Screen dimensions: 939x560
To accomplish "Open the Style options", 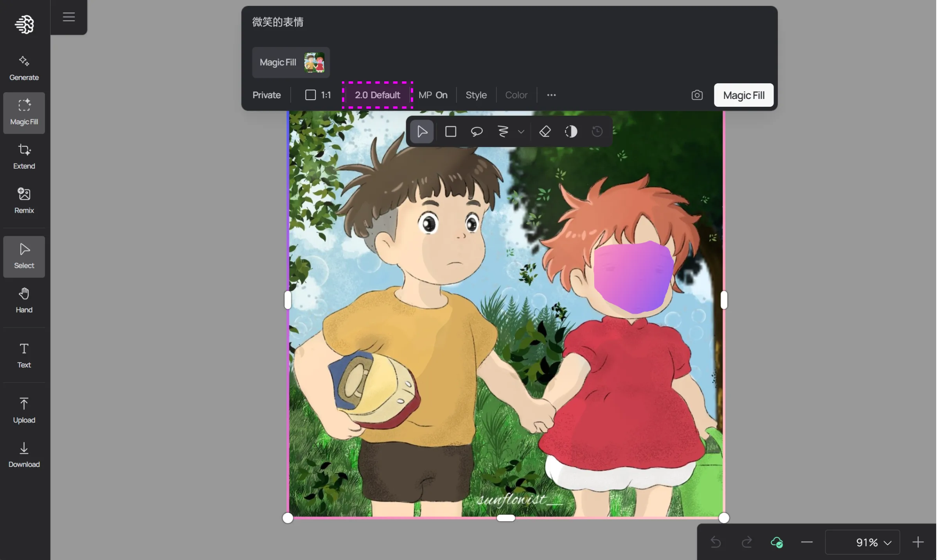I will pyautogui.click(x=476, y=95).
